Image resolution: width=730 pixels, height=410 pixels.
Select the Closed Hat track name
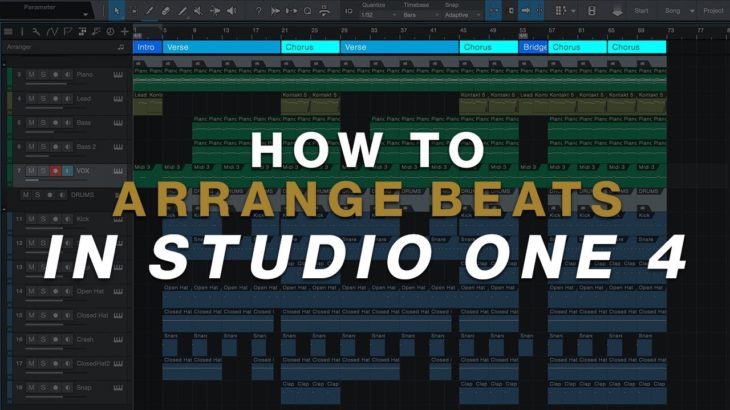coord(92,316)
